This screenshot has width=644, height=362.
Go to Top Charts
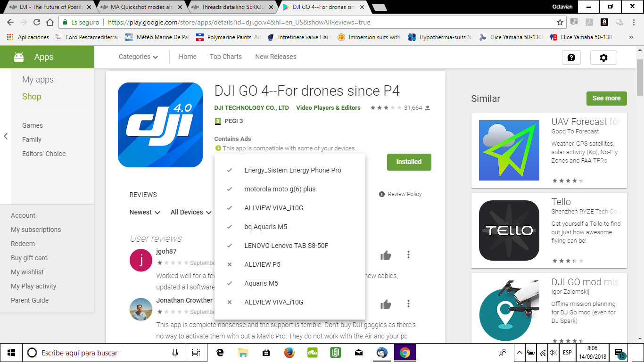pyautogui.click(x=226, y=57)
